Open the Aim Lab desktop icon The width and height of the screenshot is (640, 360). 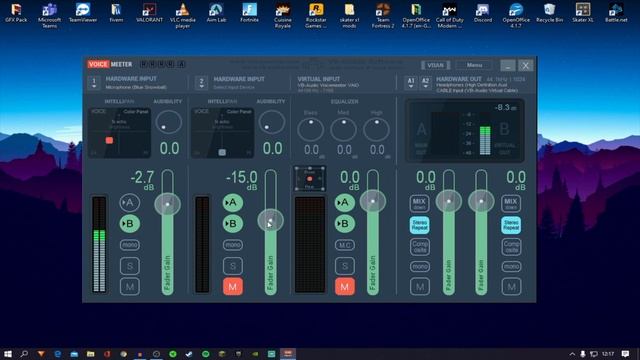(216, 13)
